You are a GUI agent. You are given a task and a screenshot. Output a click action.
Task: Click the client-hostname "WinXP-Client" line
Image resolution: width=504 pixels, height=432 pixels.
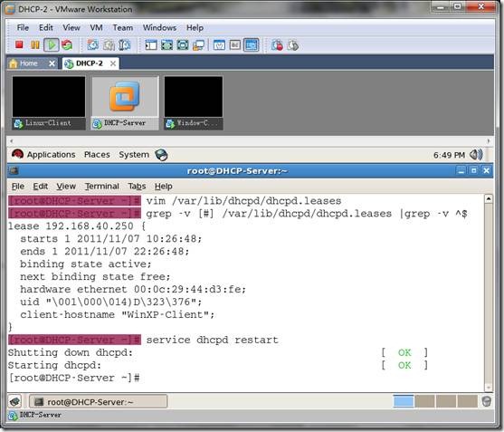click(117, 314)
